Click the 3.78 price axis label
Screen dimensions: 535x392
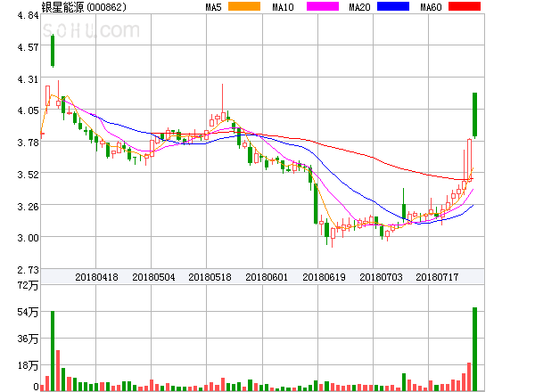tap(28, 143)
